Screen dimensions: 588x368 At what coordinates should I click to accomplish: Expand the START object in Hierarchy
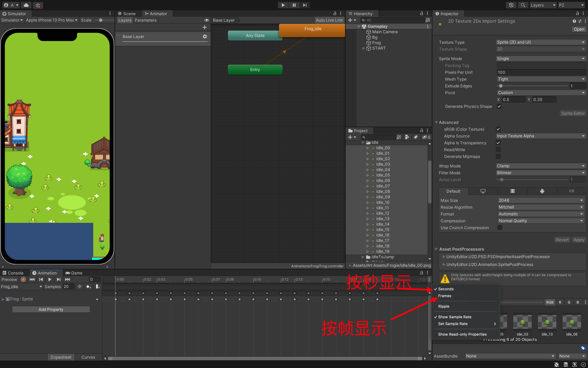point(363,48)
